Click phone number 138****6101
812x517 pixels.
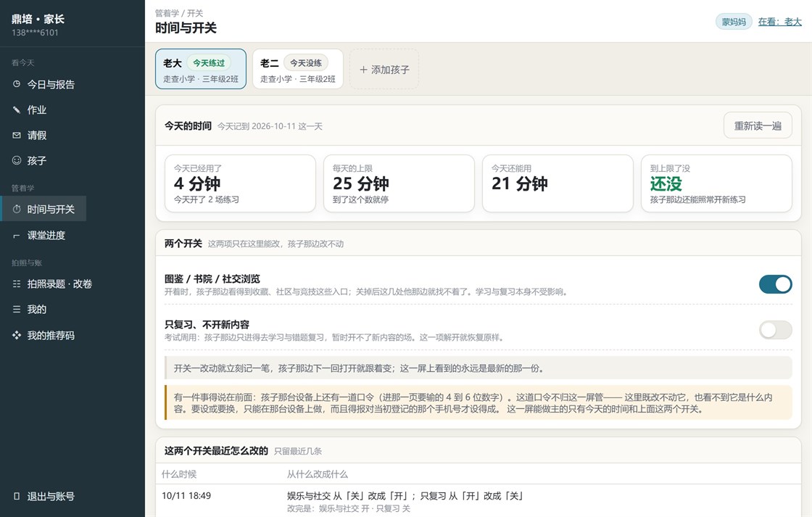[x=35, y=32]
